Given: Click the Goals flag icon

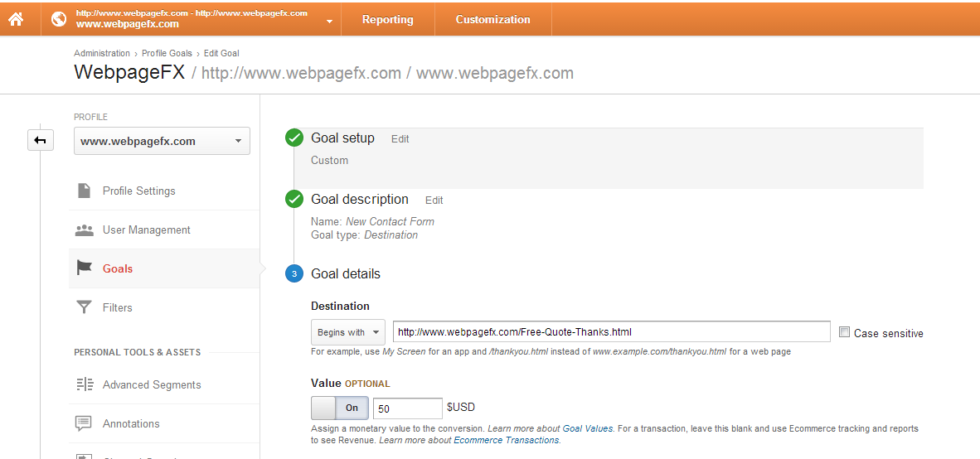Looking at the screenshot, I should click(x=84, y=268).
